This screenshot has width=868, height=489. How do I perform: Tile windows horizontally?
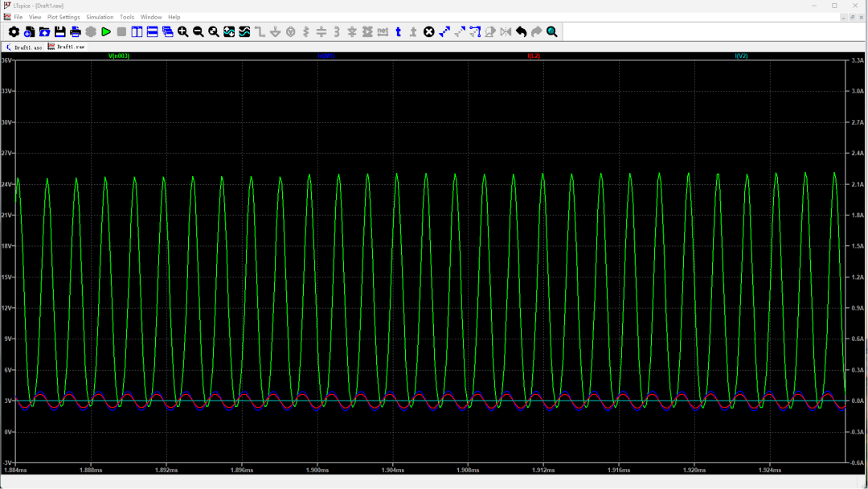152,32
